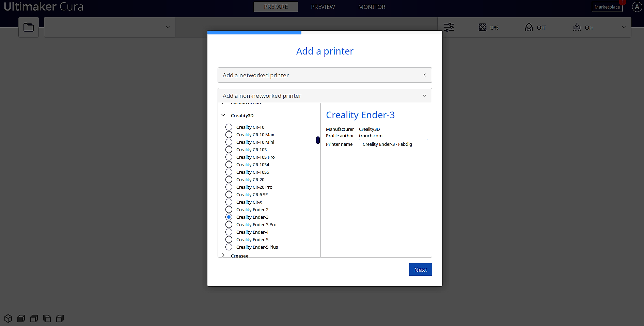Select Creality CR-10S5 radio button
The height and width of the screenshot is (326, 644).
pos(229,172)
